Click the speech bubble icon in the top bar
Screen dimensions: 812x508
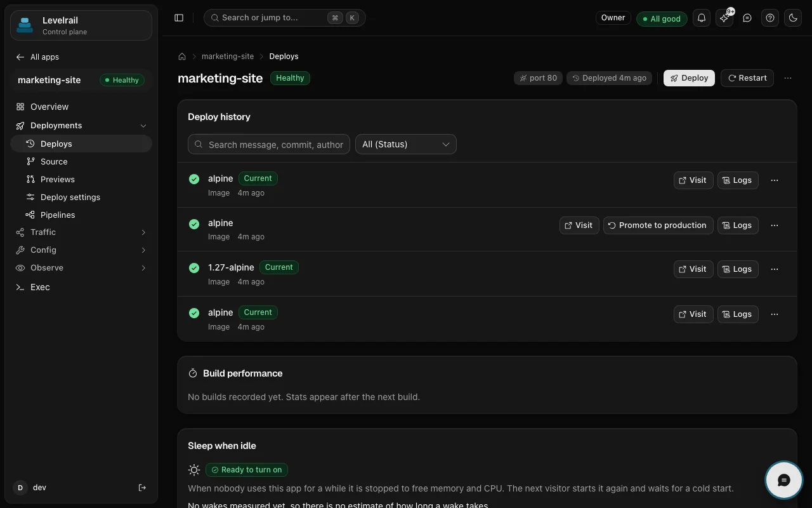point(747,18)
